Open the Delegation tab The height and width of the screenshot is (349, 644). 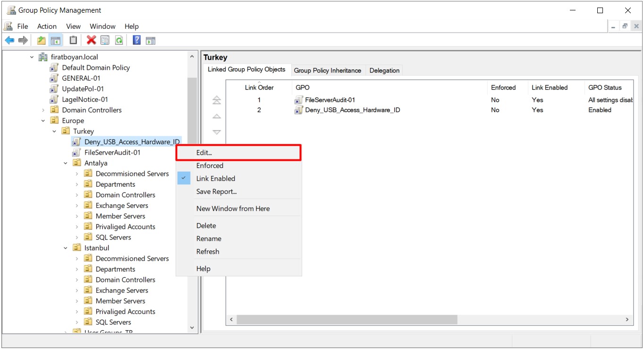(384, 70)
